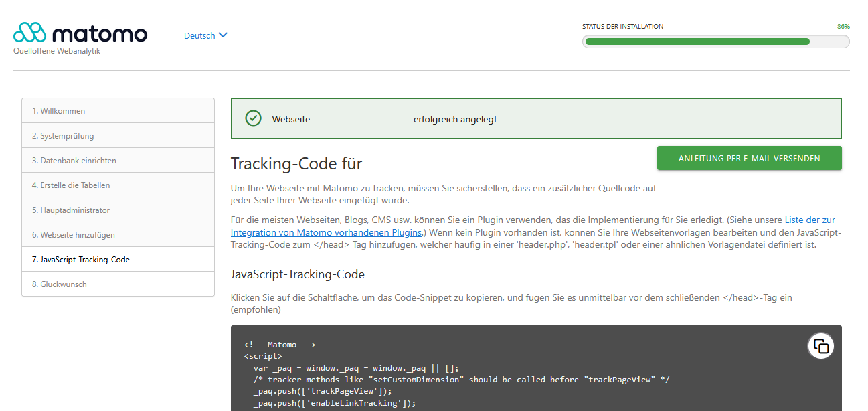Click the Matomo comment line in code
Viewport: 868px width, 411px height.
pyautogui.click(x=280, y=345)
